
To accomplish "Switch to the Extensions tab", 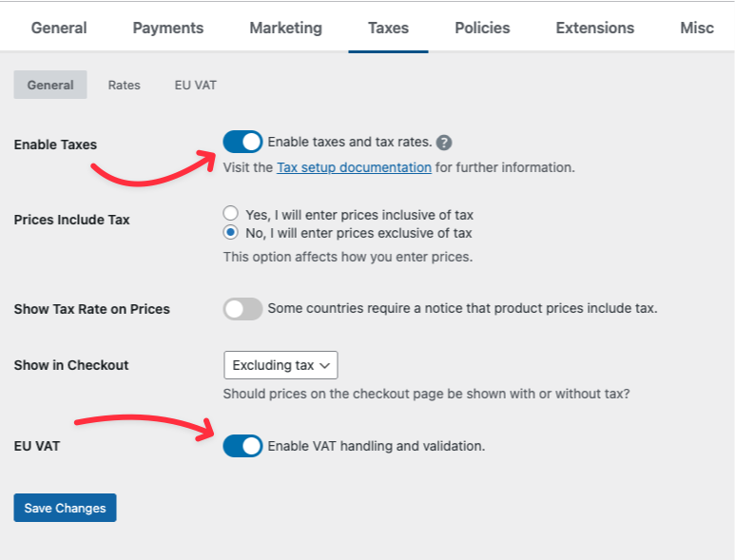I will pyautogui.click(x=595, y=28).
